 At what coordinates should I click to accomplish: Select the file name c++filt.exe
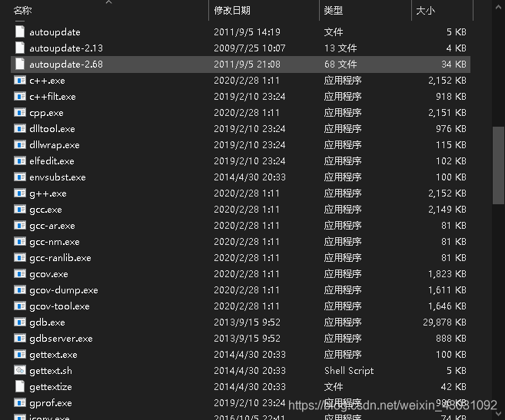click(52, 97)
